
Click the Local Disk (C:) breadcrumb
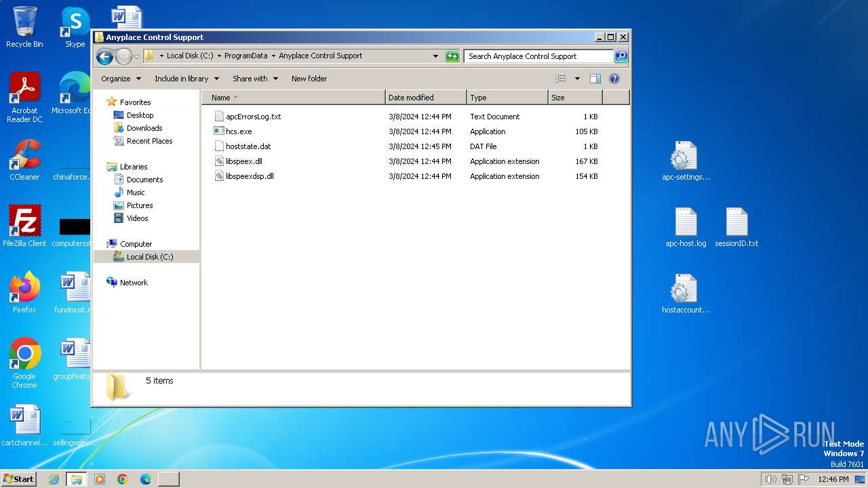pyautogui.click(x=190, y=56)
